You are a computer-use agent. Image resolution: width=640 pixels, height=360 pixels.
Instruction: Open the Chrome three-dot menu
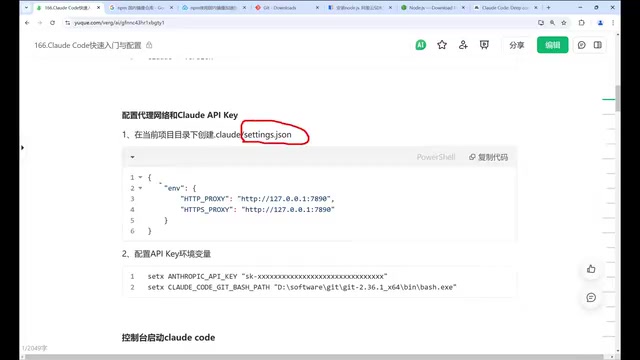coord(613,23)
